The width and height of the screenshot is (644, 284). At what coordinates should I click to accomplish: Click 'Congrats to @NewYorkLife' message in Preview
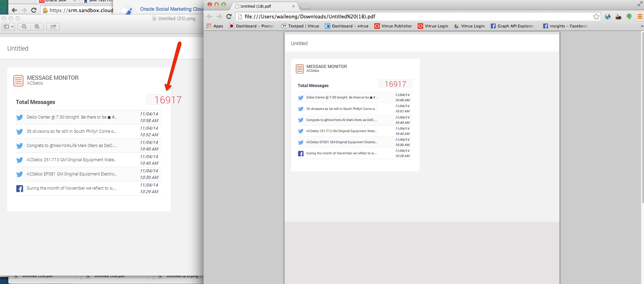71,146
